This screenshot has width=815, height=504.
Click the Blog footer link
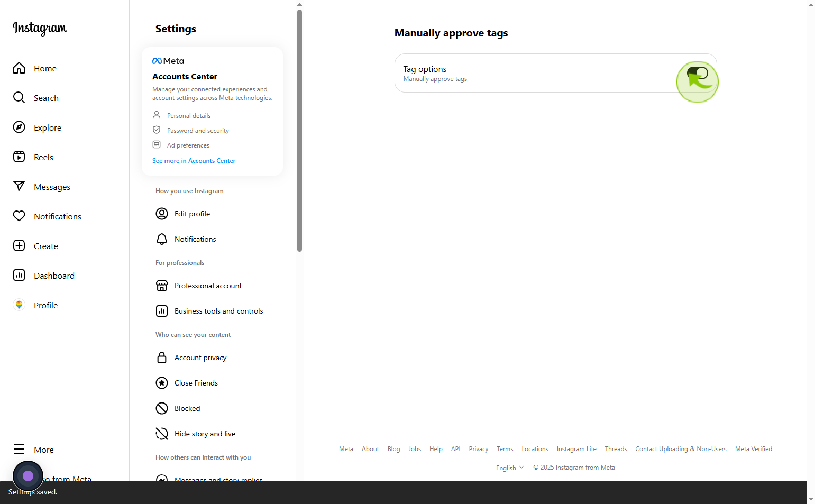click(x=393, y=449)
